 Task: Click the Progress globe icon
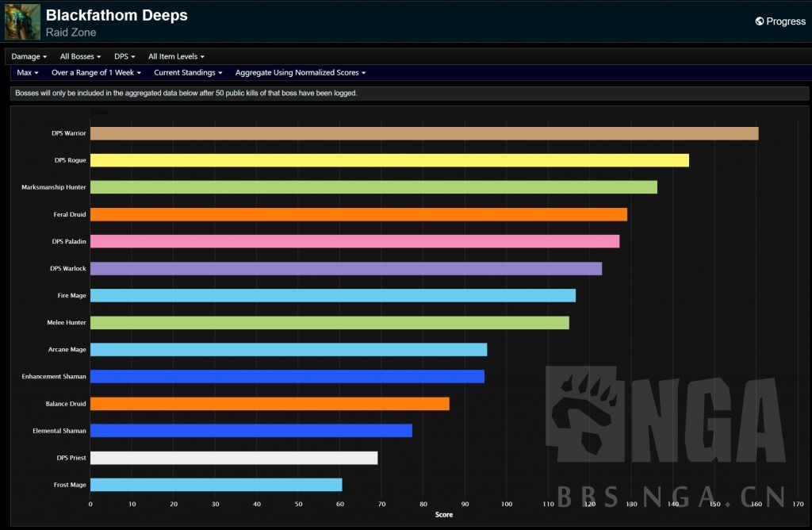click(760, 21)
